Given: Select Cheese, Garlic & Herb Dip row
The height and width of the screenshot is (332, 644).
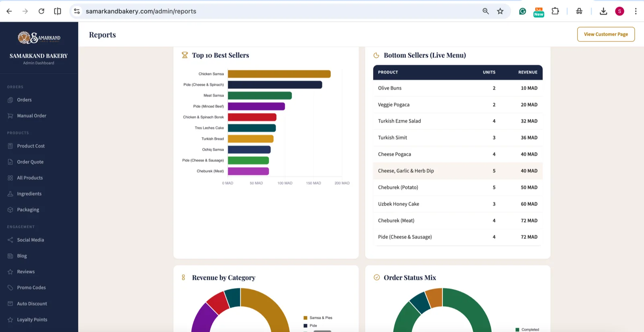Looking at the screenshot, I should click(458, 171).
